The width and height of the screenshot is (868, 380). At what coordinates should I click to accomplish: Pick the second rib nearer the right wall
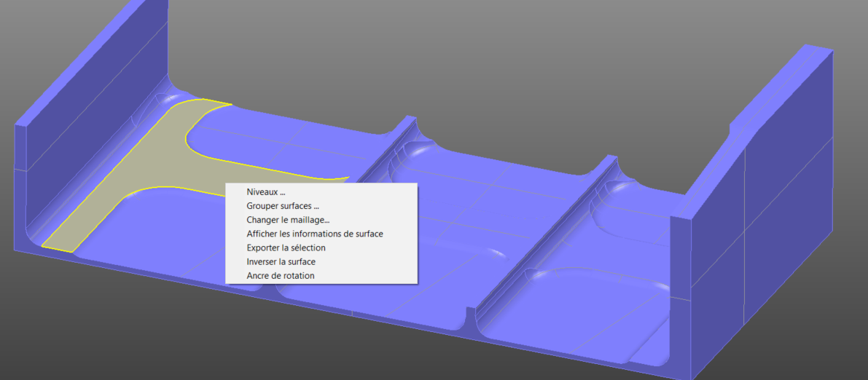554,218
